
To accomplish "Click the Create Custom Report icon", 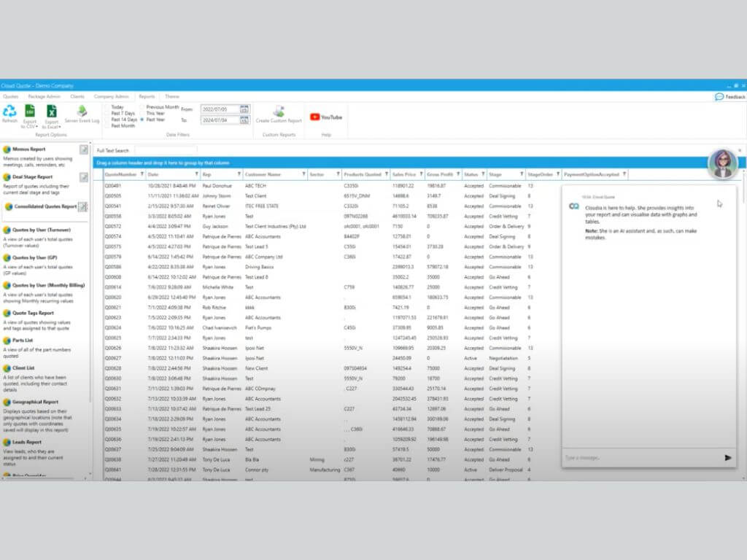I will 279,112.
